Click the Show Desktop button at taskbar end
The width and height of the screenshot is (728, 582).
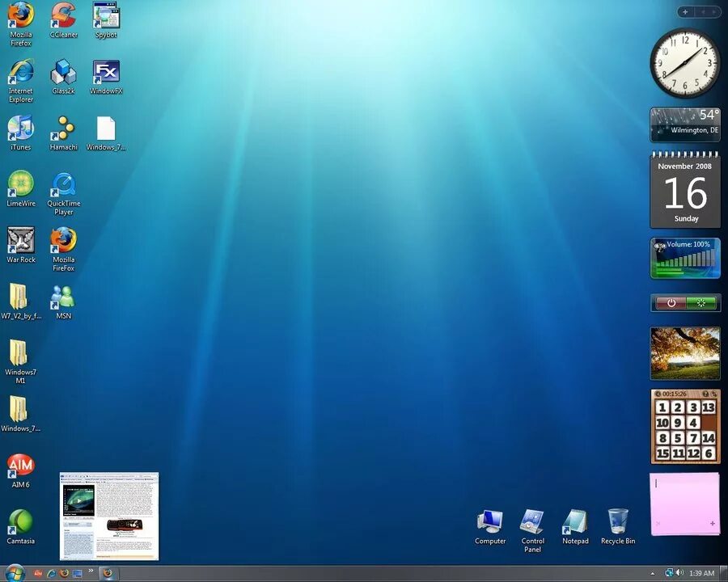[723, 573]
